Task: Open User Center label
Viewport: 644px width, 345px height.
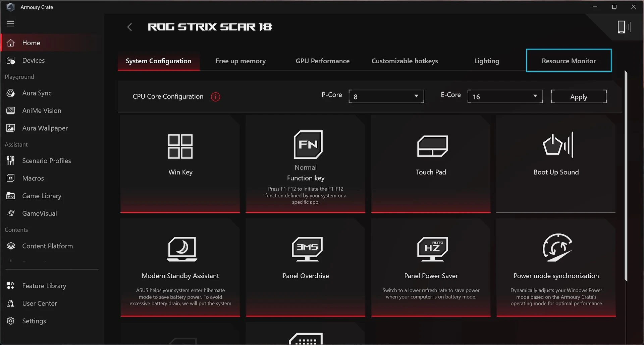Action: click(40, 303)
